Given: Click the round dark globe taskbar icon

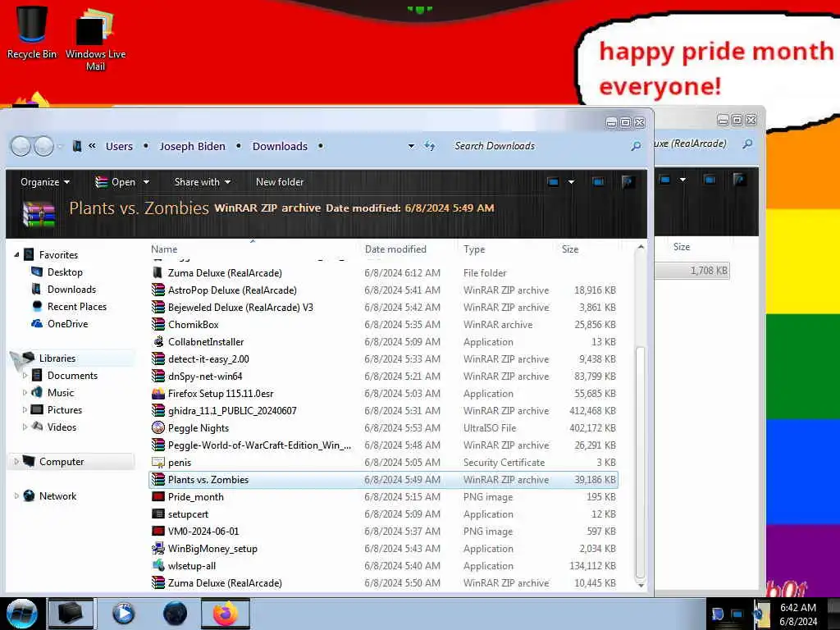Looking at the screenshot, I should (176, 614).
